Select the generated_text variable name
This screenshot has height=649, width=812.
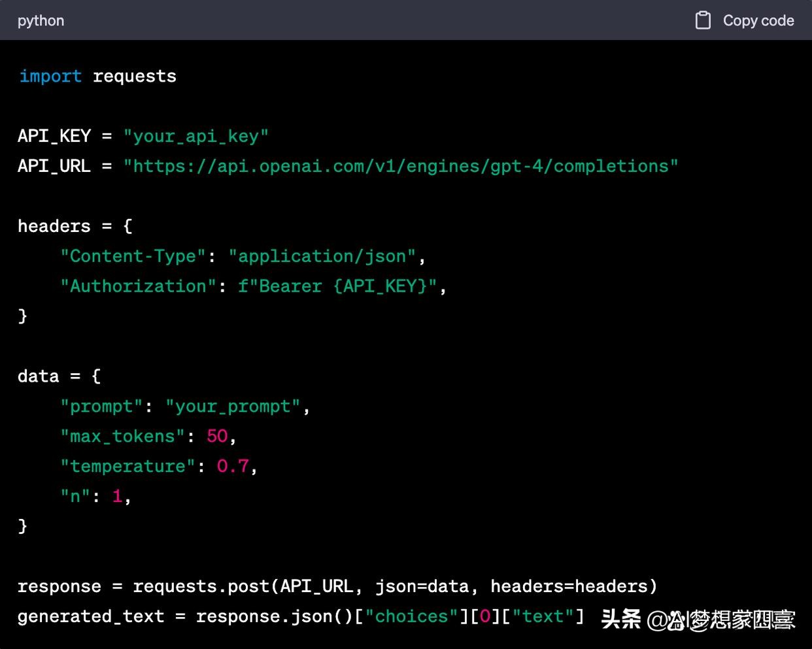point(90,616)
